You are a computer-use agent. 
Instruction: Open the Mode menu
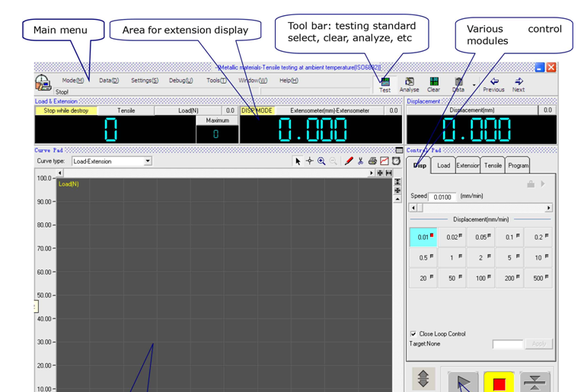pos(73,80)
